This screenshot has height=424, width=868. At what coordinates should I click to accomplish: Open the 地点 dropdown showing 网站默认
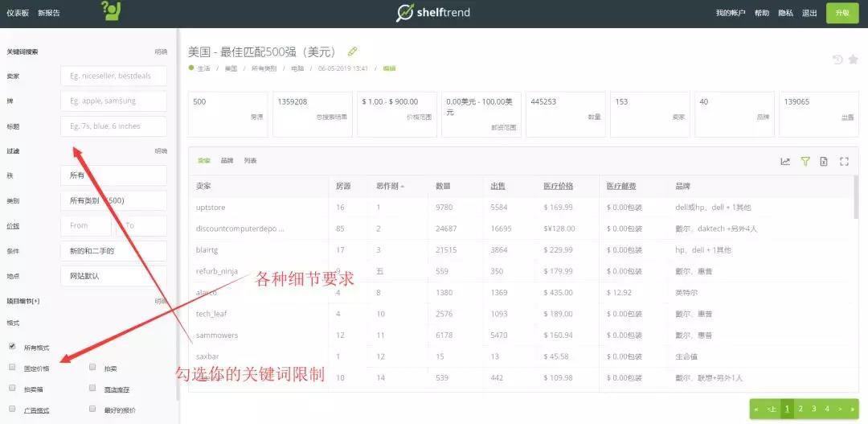tap(113, 276)
